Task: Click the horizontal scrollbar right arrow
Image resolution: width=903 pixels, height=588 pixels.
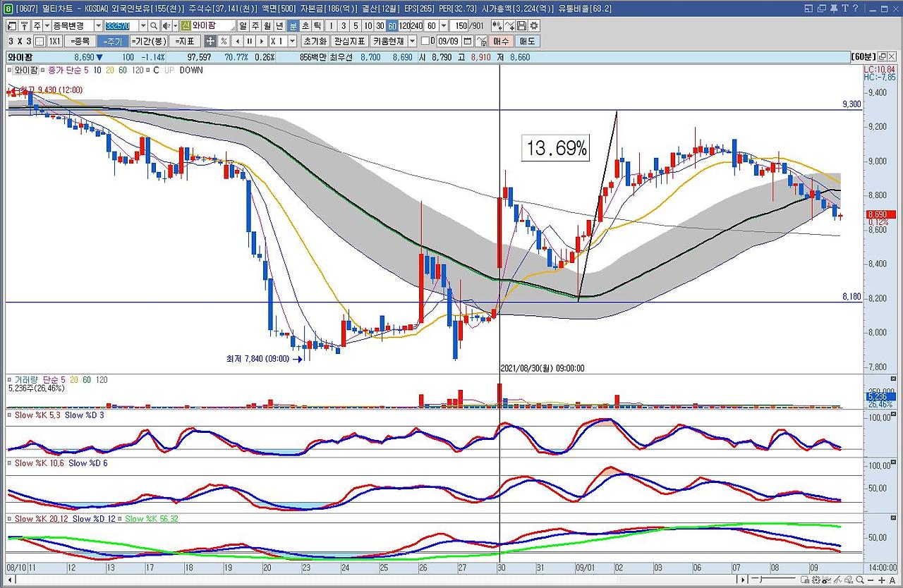Action: (x=742, y=580)
